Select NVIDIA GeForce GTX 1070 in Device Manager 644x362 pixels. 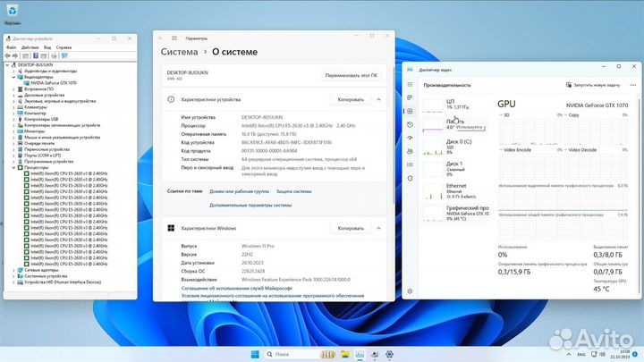(54, 83)
